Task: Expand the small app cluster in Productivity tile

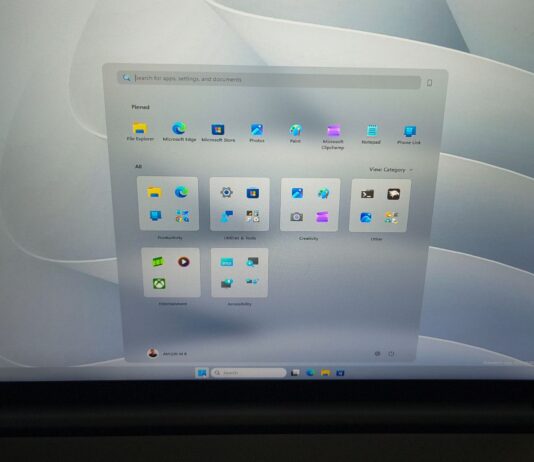Action: (183, 216)
